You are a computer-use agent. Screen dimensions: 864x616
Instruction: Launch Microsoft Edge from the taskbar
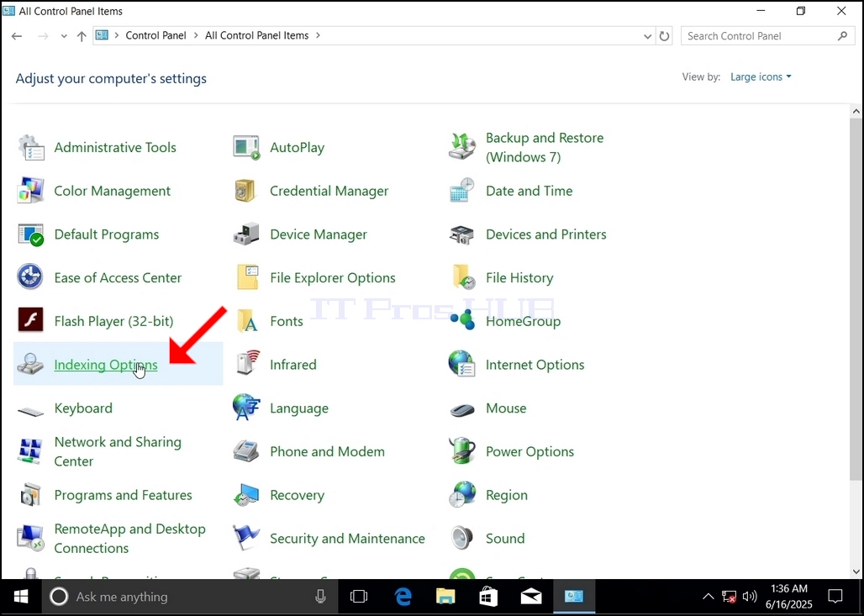[403, 597]
